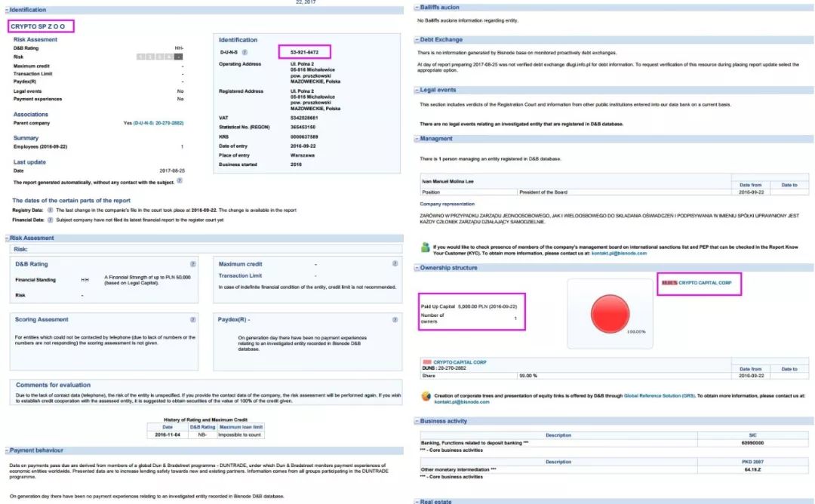Click the Comments for evaluation heading

[x=53, y=385]
